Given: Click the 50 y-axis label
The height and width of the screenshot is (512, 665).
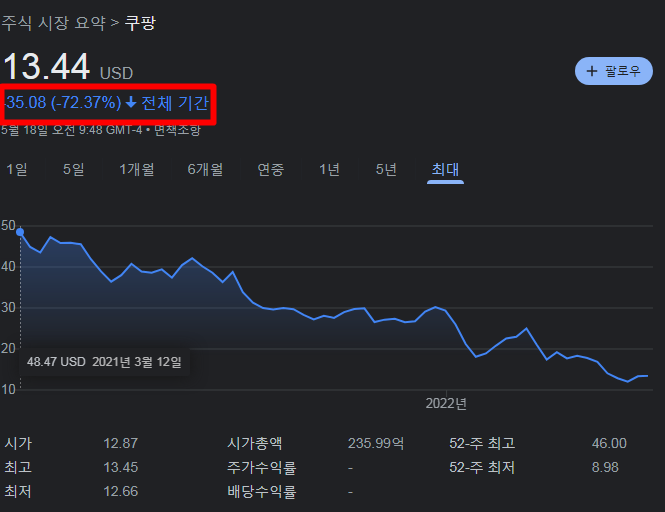Looking at the screenshot, I should point(8,225).
